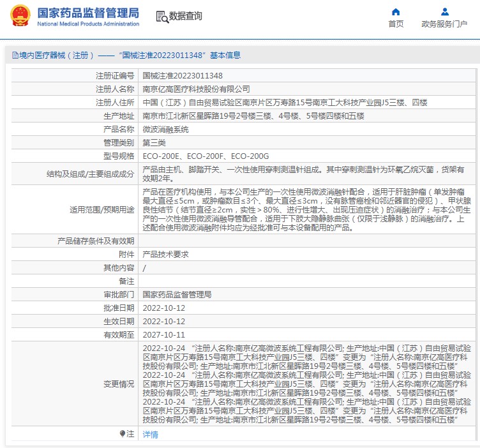Click the national emblem logo

point(19,17)
